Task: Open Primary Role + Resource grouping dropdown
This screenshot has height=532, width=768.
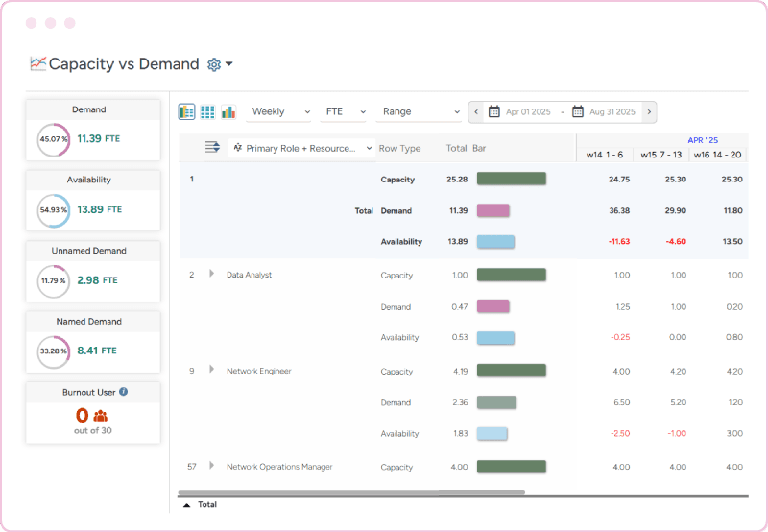Action: click(x=302, y=148)
